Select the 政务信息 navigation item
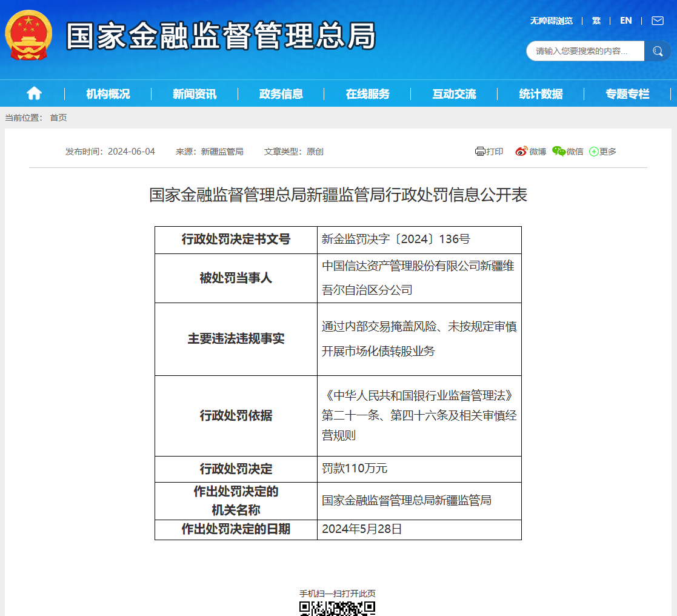This screenshot has height=616, width=677. click(280, 93)
